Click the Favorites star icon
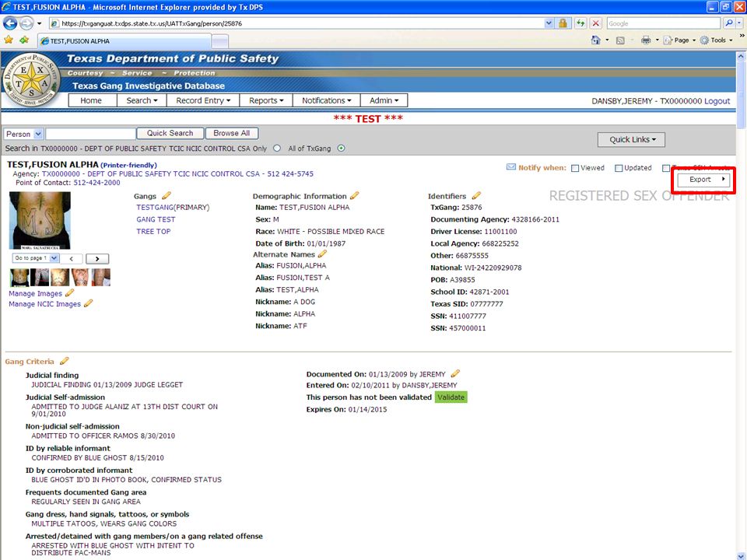This screenshot has width=747, height=560. click(x=9, y=40)
